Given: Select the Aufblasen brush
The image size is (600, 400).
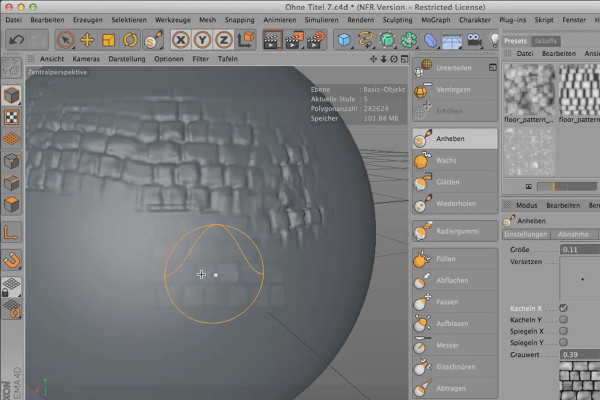Looking at the screenshot, I should pos(455,324).
